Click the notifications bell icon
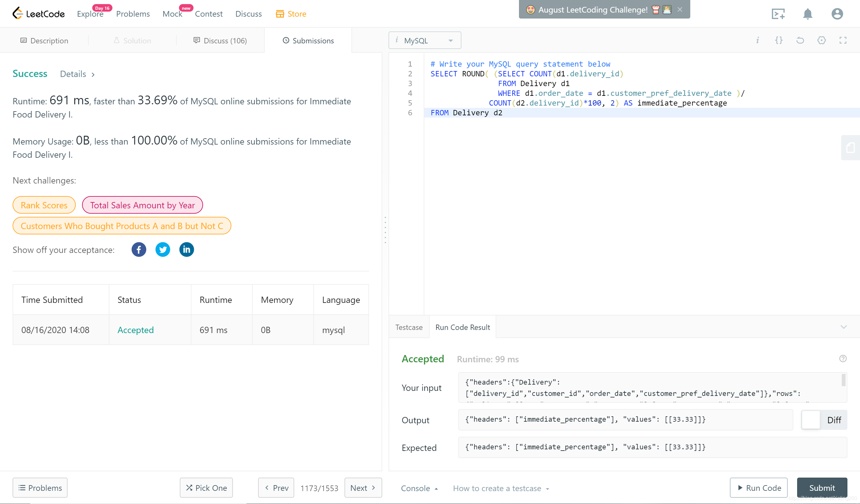This screenshot has height=504, width=860. (808, 14)
